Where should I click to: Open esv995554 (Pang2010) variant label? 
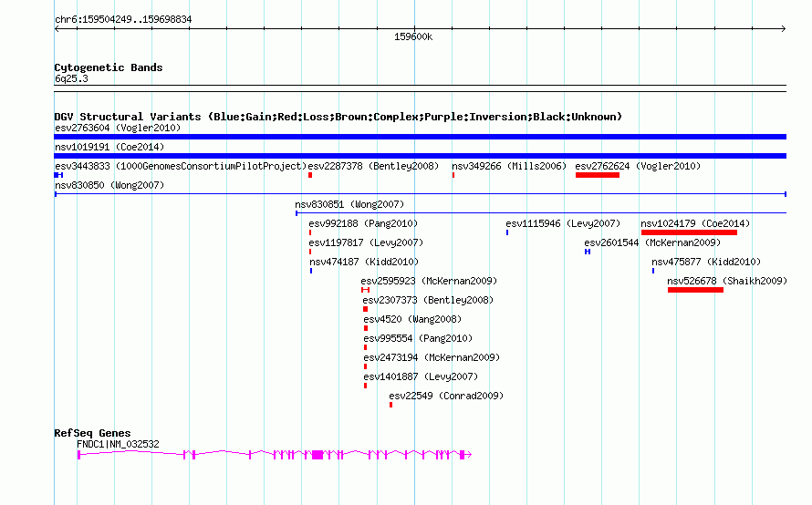[x=418, y=338]
